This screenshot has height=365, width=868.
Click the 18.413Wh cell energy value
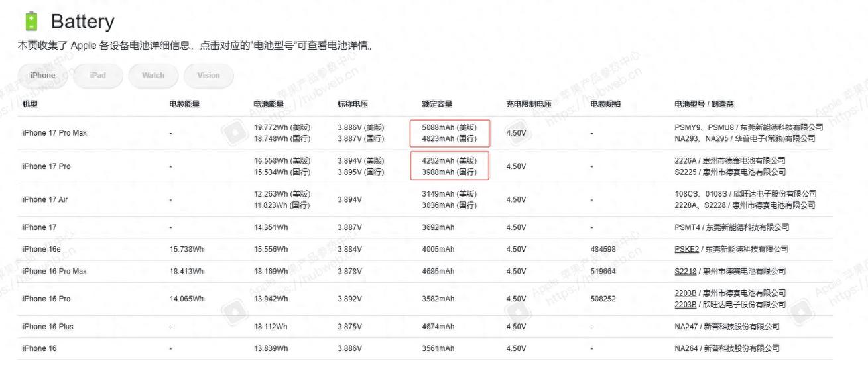(x=186, y=272)
